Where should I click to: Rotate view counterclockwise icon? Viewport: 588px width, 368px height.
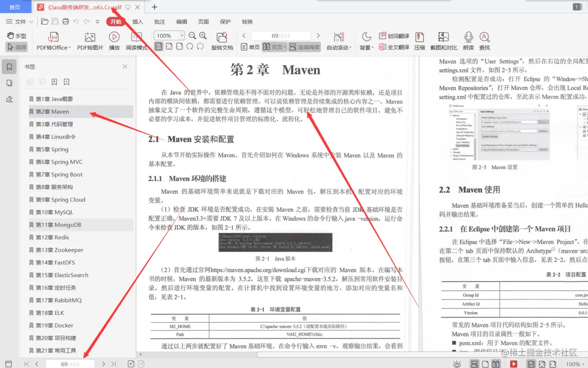200,47
